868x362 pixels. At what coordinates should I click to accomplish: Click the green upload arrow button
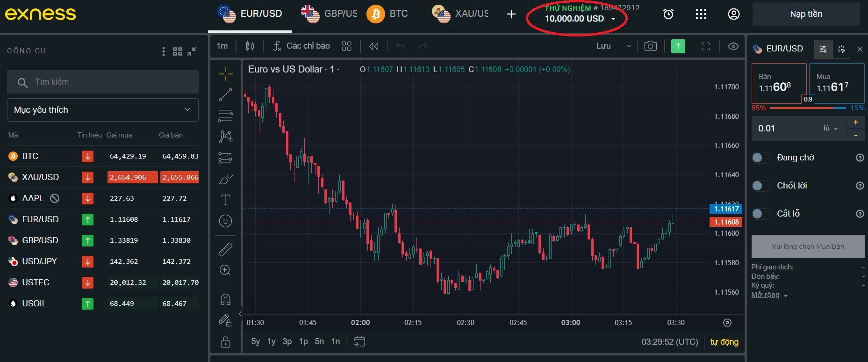tap(678, 46)
